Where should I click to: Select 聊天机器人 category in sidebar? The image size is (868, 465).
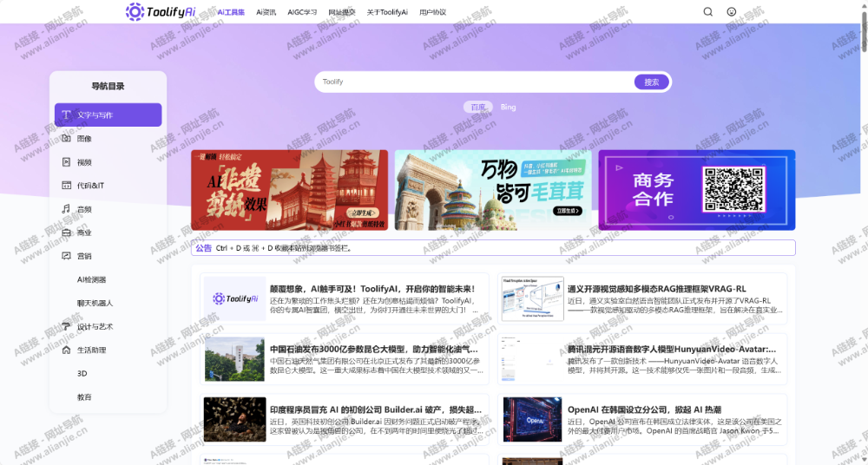point(108,304)
